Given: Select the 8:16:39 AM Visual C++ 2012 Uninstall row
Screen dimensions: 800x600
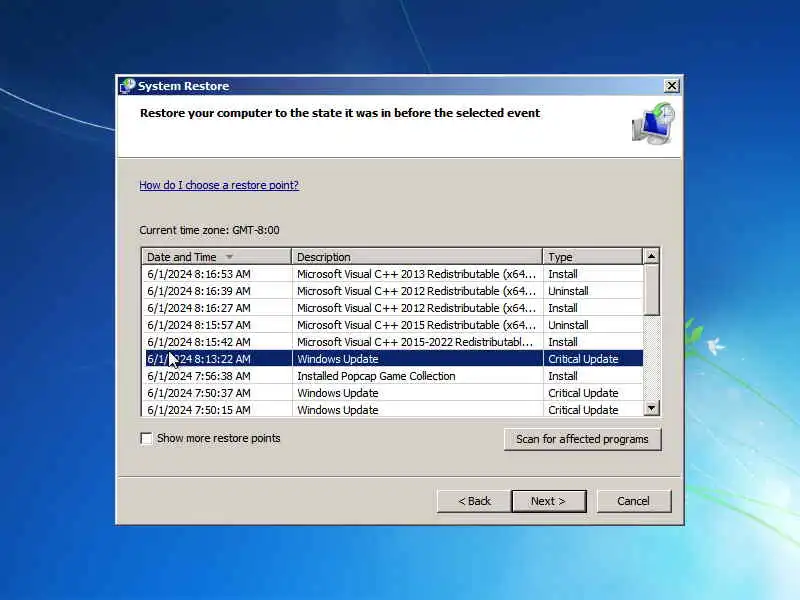Looking at the screenshot, I should point(392,291).
